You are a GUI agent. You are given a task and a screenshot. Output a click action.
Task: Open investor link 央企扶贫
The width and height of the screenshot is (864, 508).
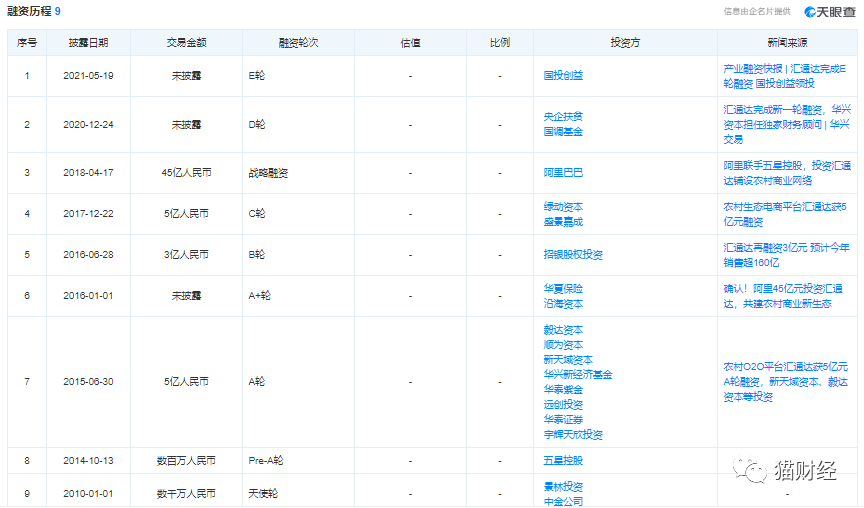pyautogui.click(x=563, y=116)
